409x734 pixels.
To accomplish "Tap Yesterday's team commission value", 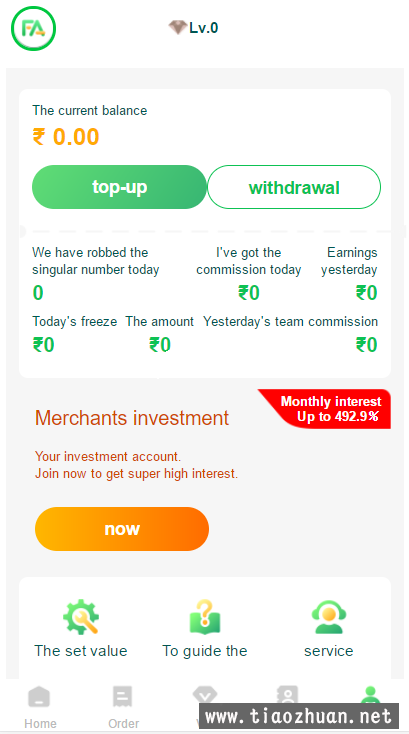I will [366, 345].
